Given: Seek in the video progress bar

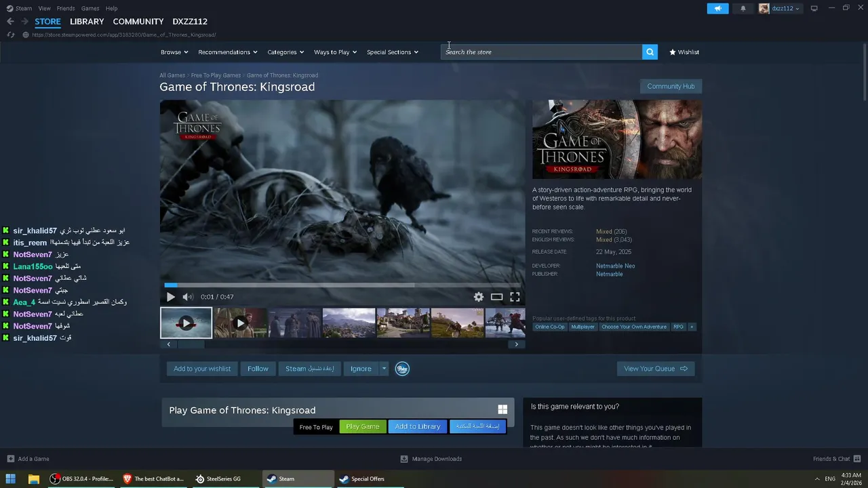Looking at the screenshot, I should pyautogui.click(x=342, y=285).
